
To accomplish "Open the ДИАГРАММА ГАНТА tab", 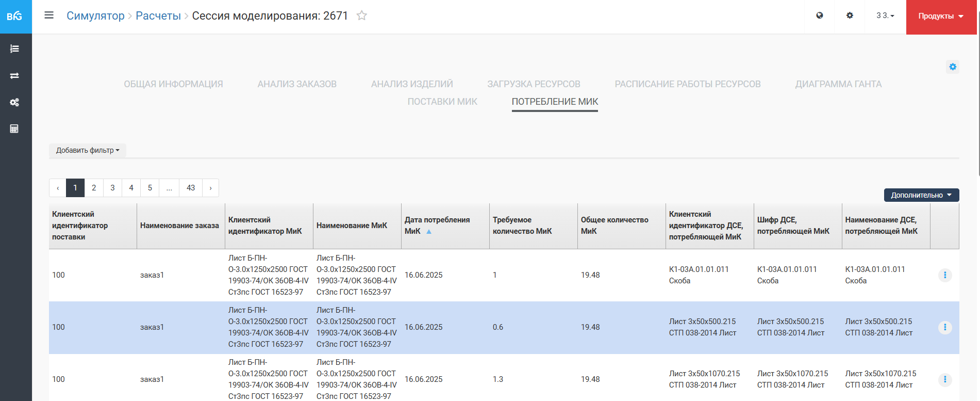I will point(838,84).
